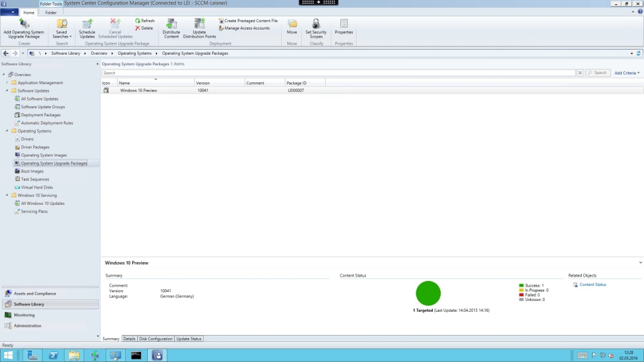Open Properties from the ribbon
Viewport: 644px width, 362px height.
344,26
